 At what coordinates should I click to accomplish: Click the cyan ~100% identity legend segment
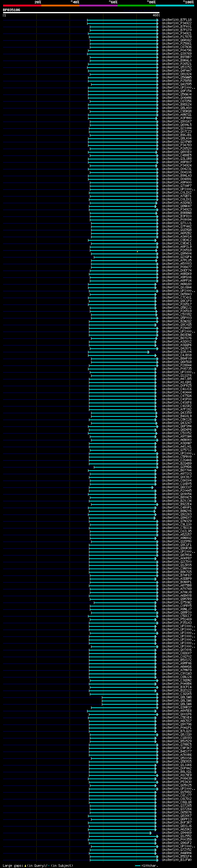175,6
